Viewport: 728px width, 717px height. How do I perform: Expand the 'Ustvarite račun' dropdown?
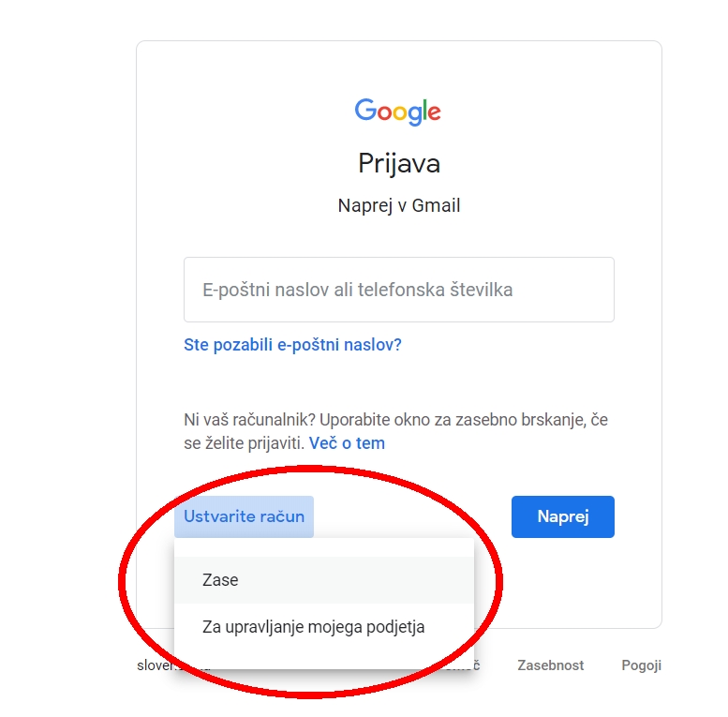coord(244,516)
